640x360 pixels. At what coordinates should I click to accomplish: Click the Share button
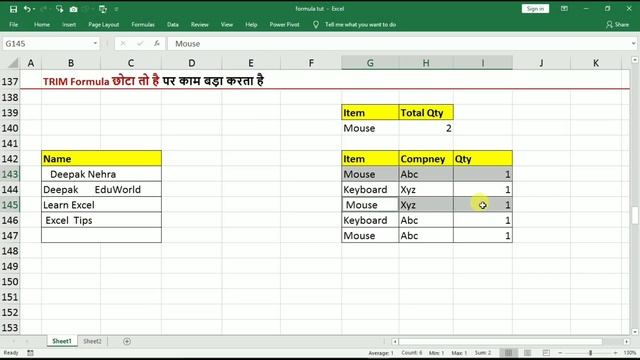click(x=618, y=24)
